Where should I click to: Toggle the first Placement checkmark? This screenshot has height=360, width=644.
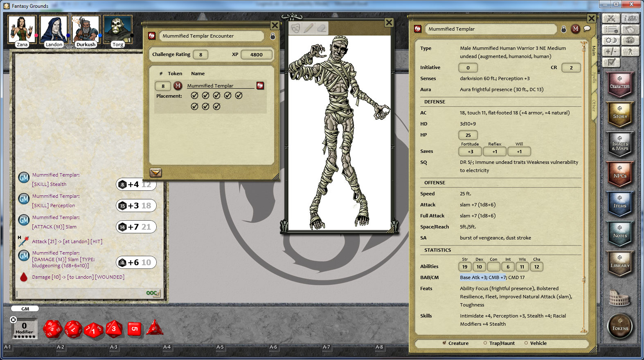click(x=195, y=96)
